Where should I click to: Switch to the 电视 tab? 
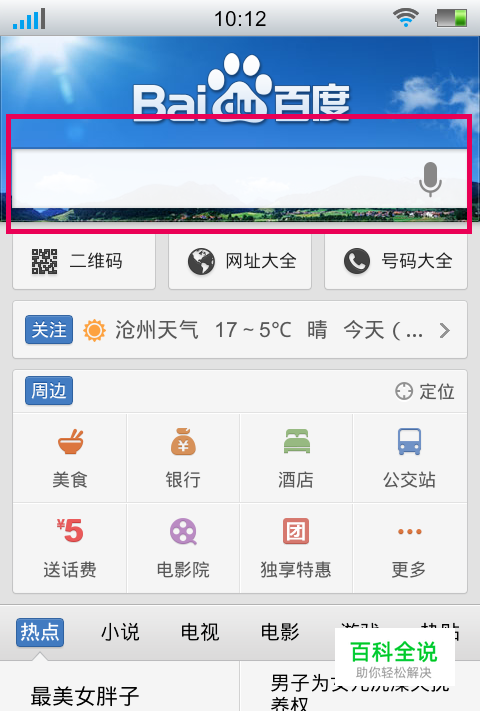tap(200, 632)
